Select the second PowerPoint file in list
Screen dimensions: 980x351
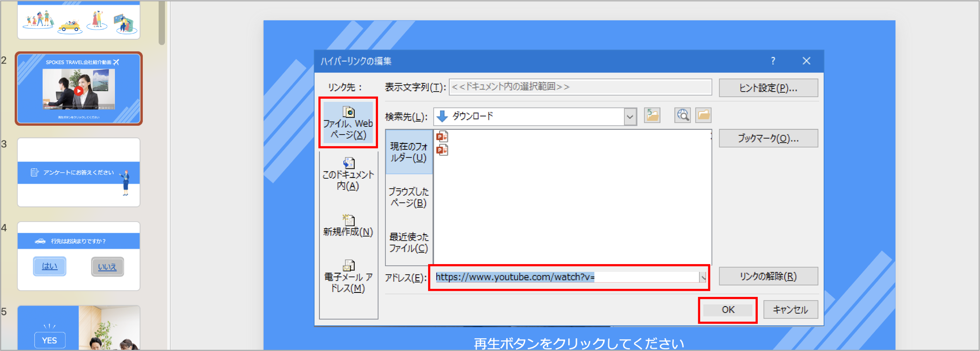[442, 150]
